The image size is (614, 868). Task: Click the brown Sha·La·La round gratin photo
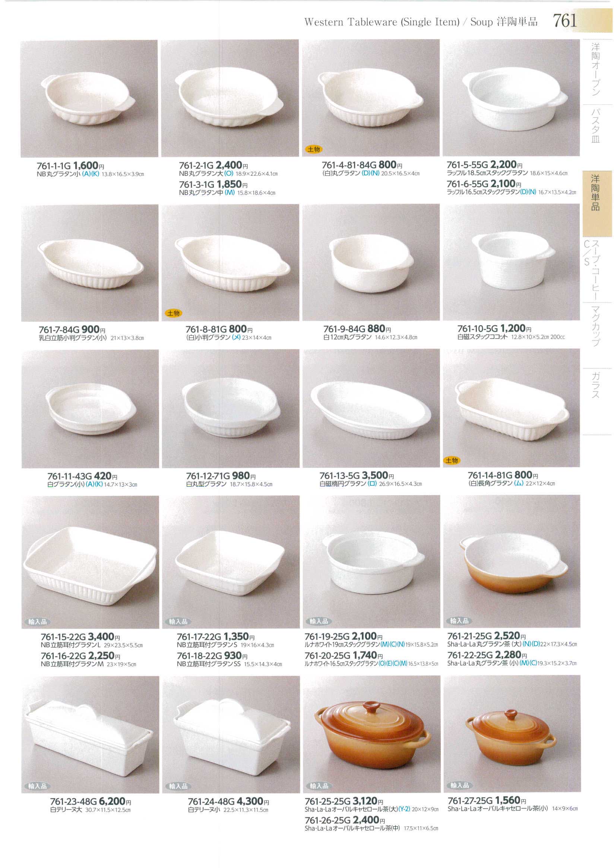point(512,562)
